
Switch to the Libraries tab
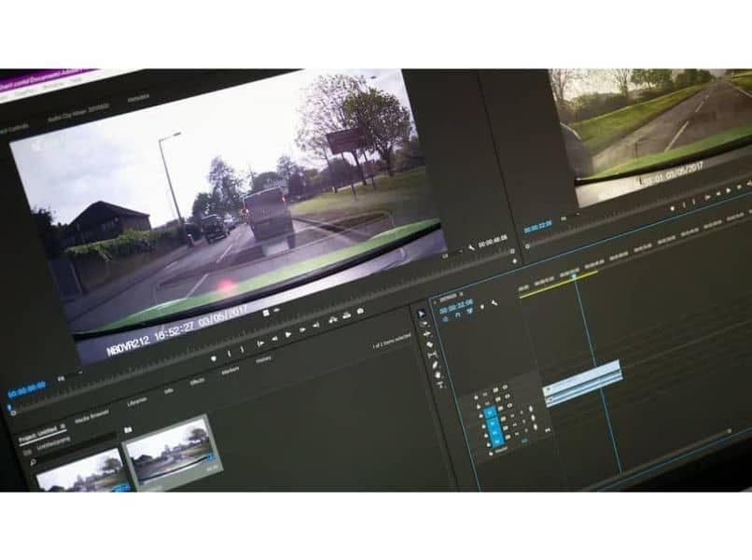click(x=137, y=401)
